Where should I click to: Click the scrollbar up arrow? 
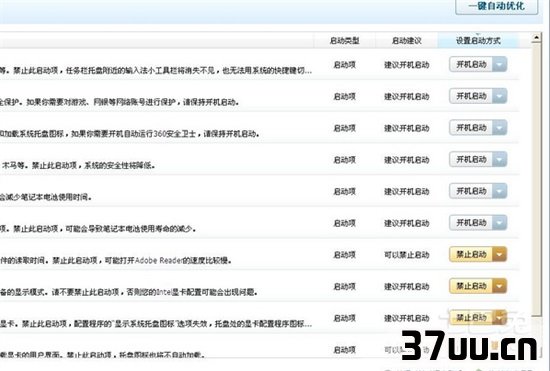[x=536, y=38]
